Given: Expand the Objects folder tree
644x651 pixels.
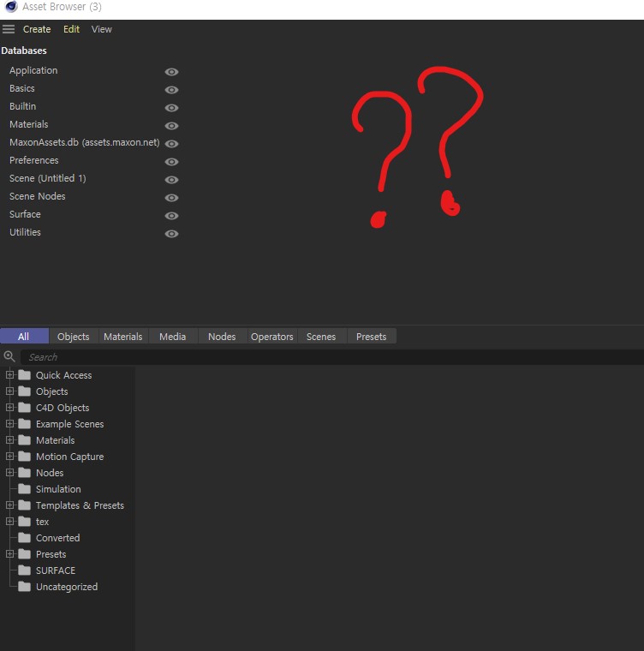Looking at the screenshot, I should point(10,391).
